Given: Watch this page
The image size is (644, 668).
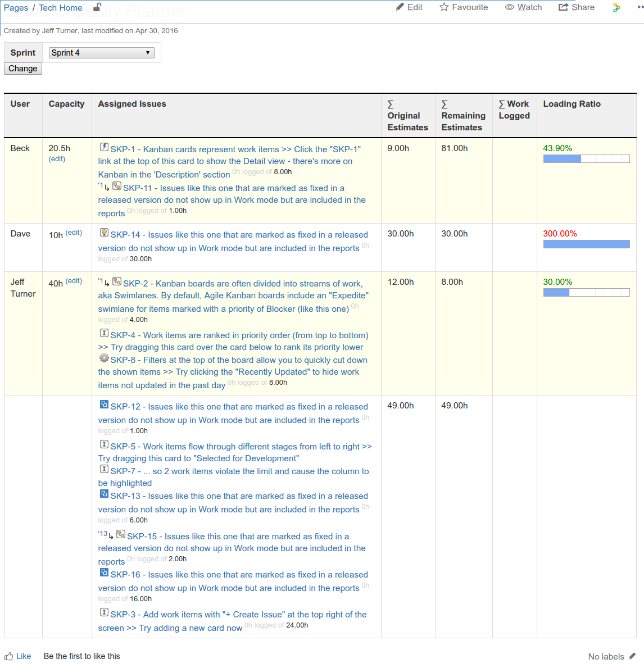Looking at the screenshot, I should [x=523, y=7].
